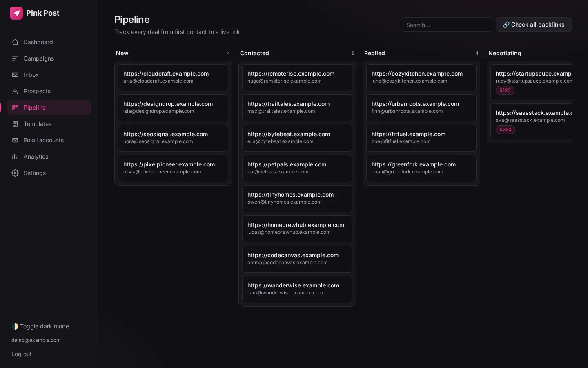Log out of the account
Viewport: 588px width, 368px height.
point(22,354)
